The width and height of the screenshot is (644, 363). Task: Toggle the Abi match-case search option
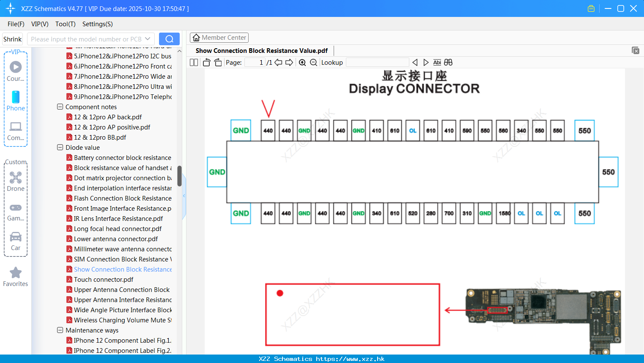pos(437,63)
